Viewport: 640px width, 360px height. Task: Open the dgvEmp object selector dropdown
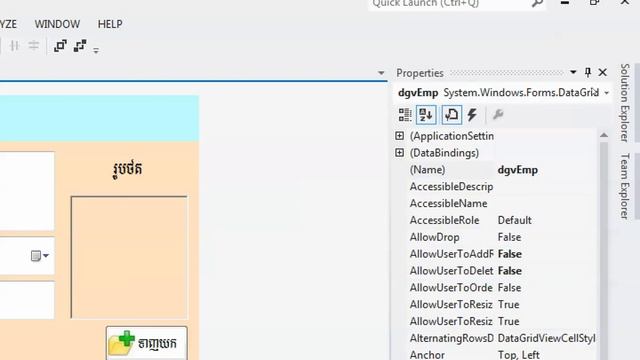[x=607, y=93]
